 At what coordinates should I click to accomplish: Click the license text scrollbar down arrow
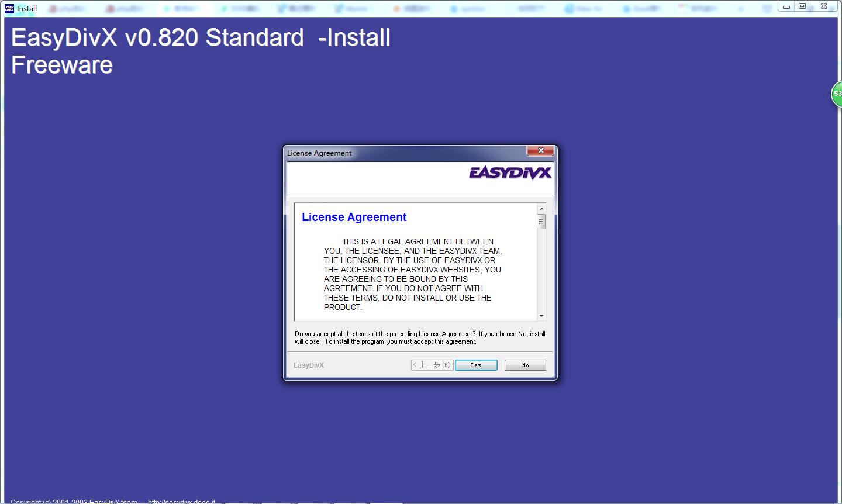tap(541, 316)
